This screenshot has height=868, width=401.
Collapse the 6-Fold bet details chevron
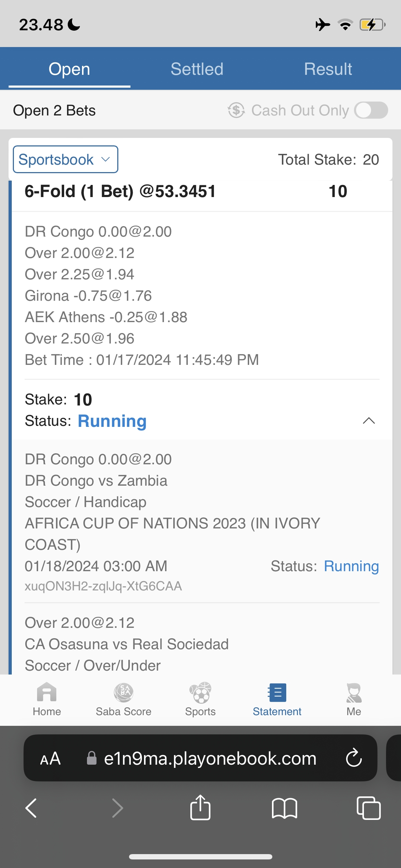tap(369, 421)
